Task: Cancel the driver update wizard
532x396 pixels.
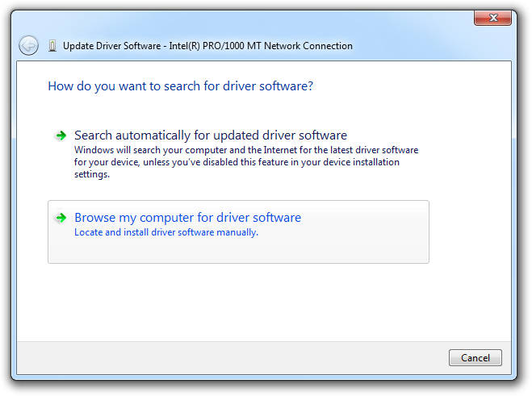Action: click(x=475, y=357)
